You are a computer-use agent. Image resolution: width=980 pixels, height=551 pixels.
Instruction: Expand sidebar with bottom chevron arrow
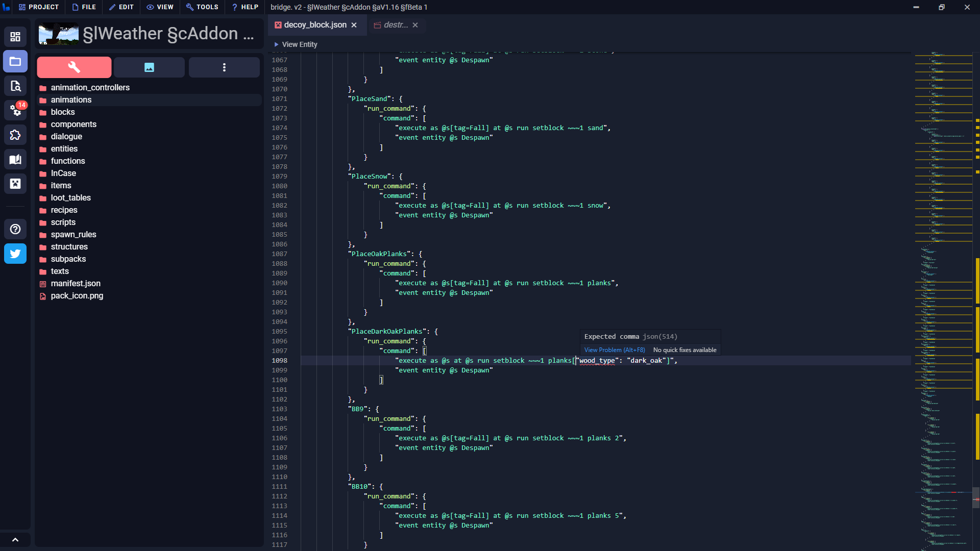(x=15, y=540)
